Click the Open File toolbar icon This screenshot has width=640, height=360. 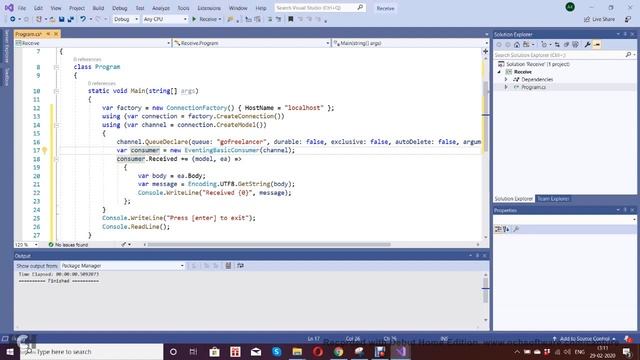[53, 19]
